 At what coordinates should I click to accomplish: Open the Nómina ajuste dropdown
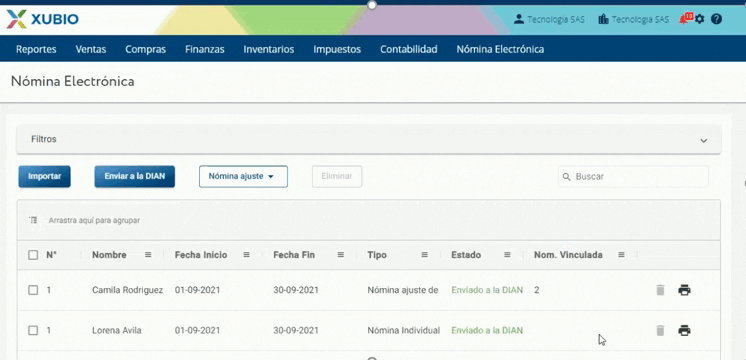(243, 176)
